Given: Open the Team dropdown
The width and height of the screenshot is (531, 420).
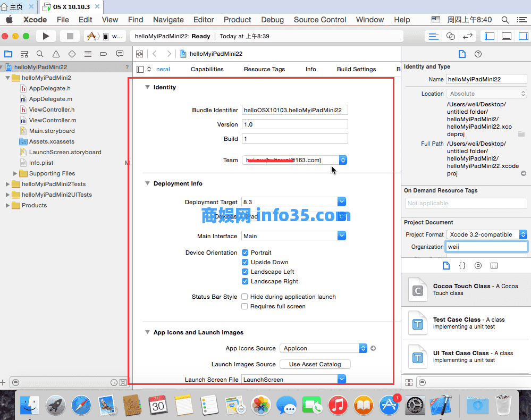Looking at the screenshot, I should (x=294, y=160).
